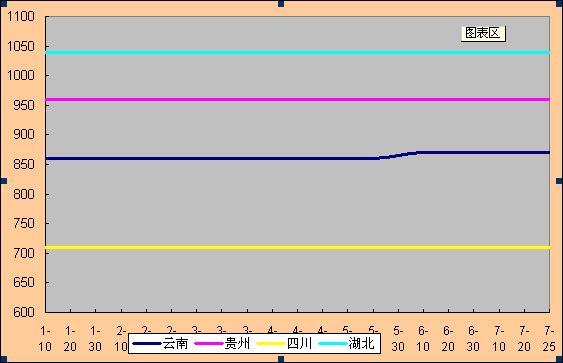Click the 1-10 category-axis label

point(45,339)
